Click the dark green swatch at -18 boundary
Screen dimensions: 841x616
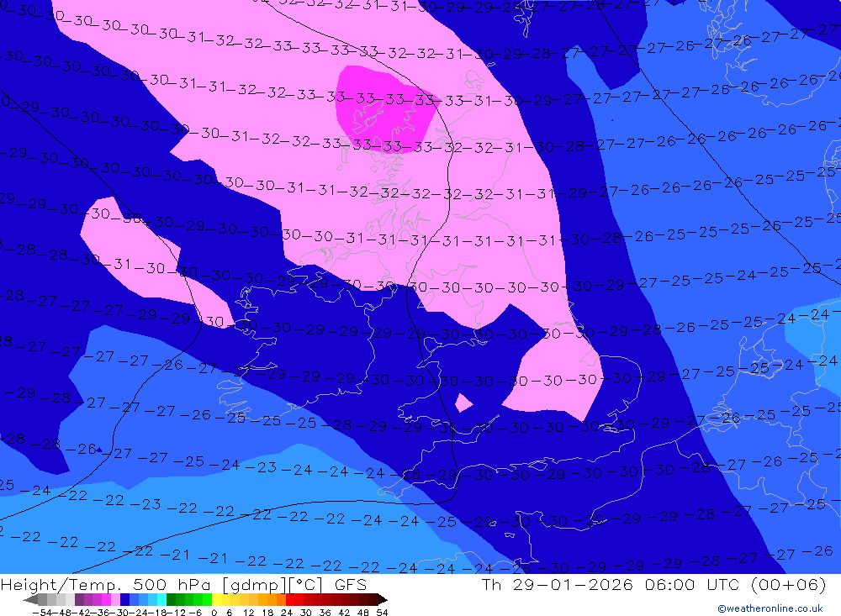(x=171, y=599)
